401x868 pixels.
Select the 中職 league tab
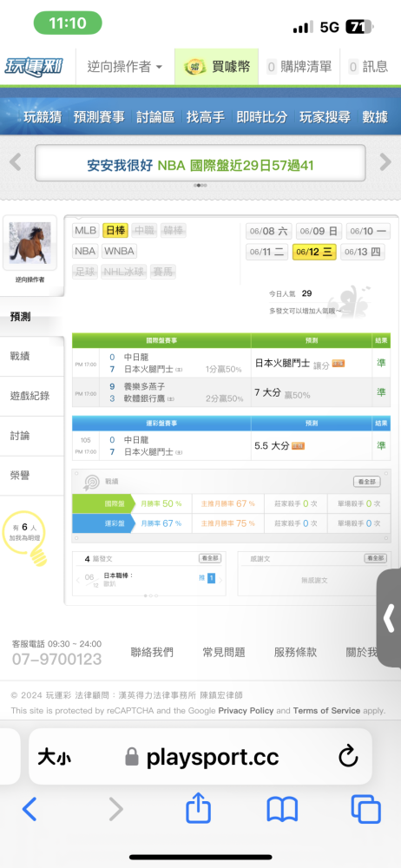tap(145, 230)
